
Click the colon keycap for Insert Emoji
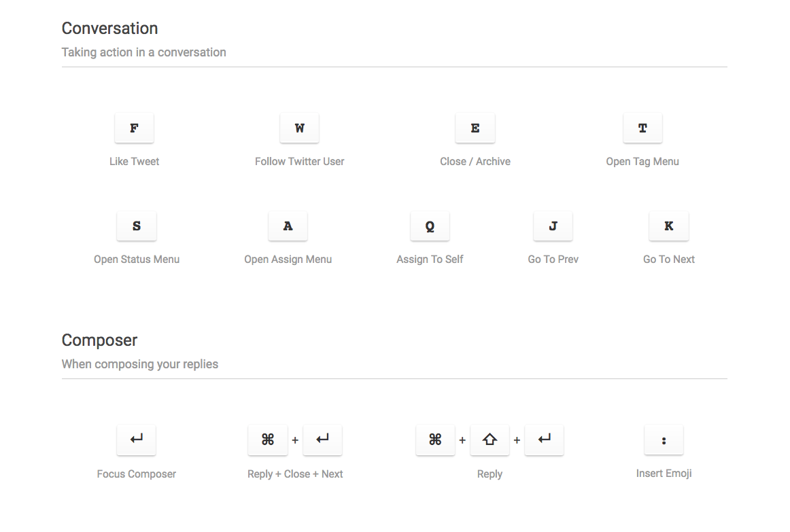coord(664,440)
